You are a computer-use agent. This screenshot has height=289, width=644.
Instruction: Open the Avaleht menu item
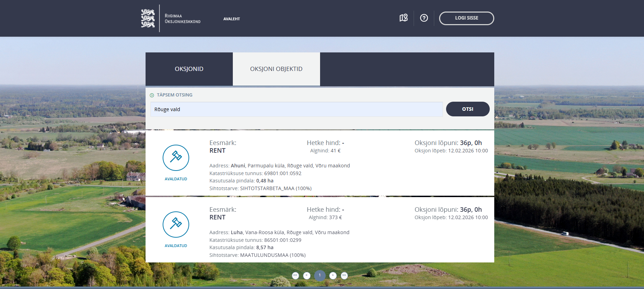coord(231,19)
